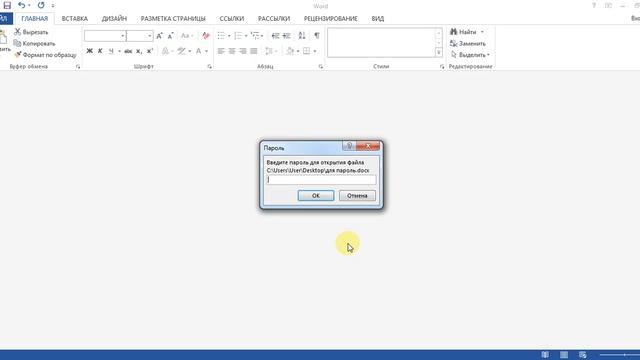Image resolution: width=640 pixels, height=360 pixels.
Task: Expand the styles gallery more arrow
Action: [x=439, y=52]
